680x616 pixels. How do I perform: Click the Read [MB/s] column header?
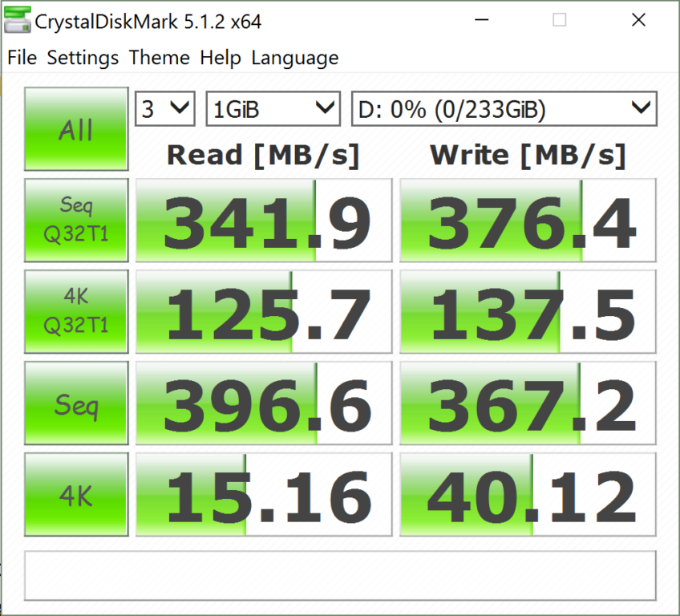pyautogui.click(x=263, y=155)
